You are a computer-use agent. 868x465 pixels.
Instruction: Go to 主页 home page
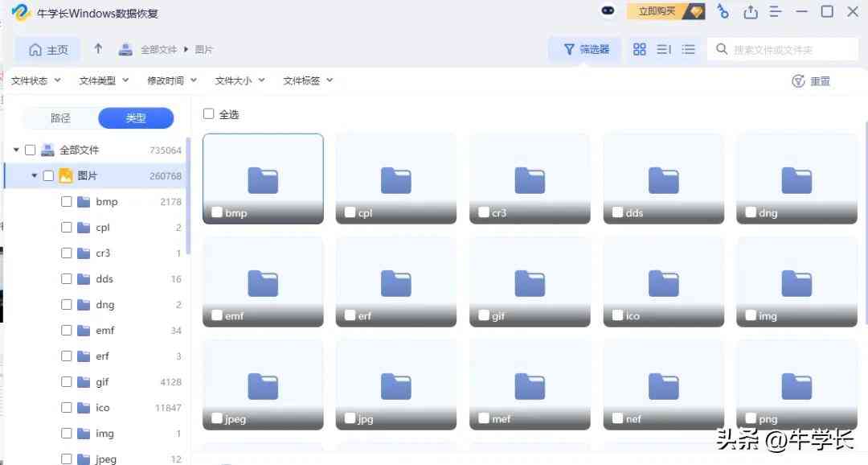47,48
